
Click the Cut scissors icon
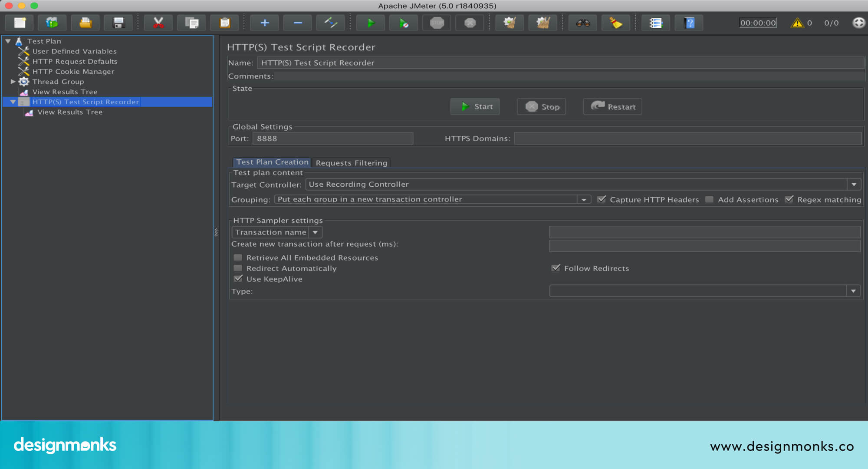pos(158,23)
